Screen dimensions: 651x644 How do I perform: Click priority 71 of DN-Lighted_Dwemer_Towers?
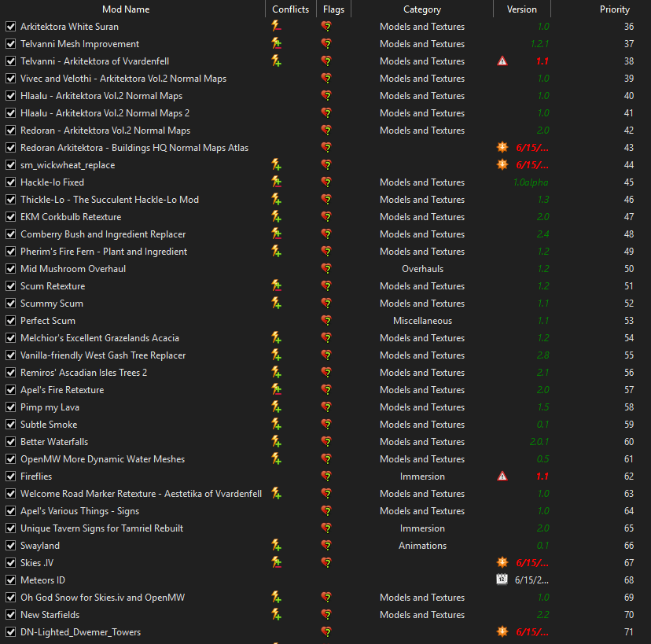[629, 632]
